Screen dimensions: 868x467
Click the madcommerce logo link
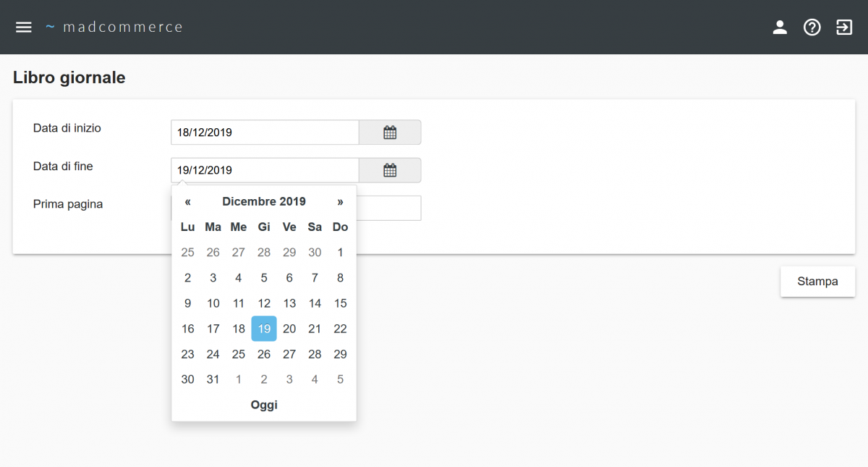(x=114, y=27)
